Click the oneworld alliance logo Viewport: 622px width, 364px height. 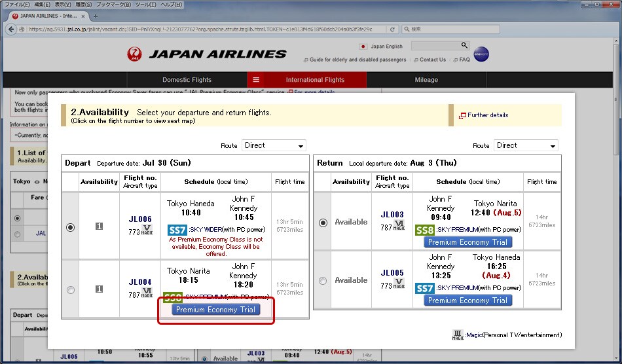(481, 55)
